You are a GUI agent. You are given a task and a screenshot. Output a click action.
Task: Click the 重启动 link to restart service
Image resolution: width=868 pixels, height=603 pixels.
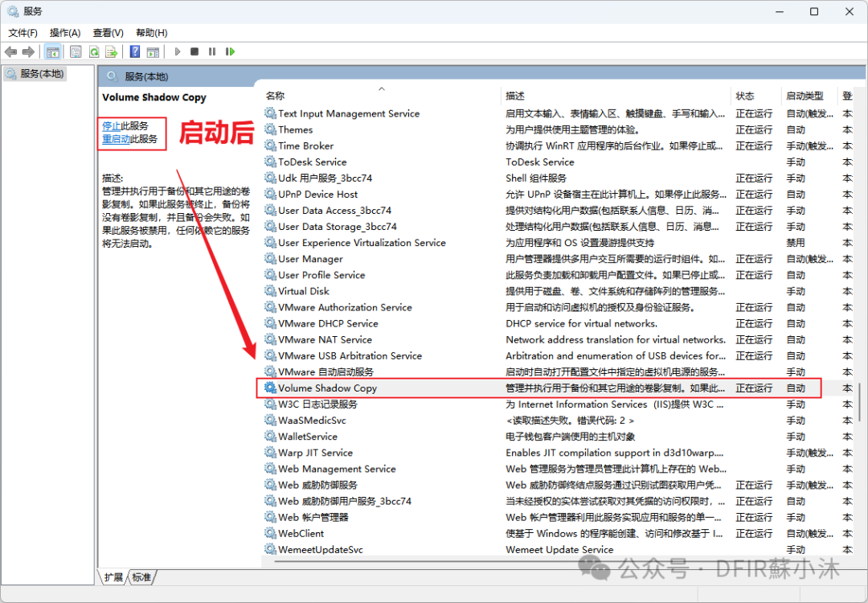117,139
